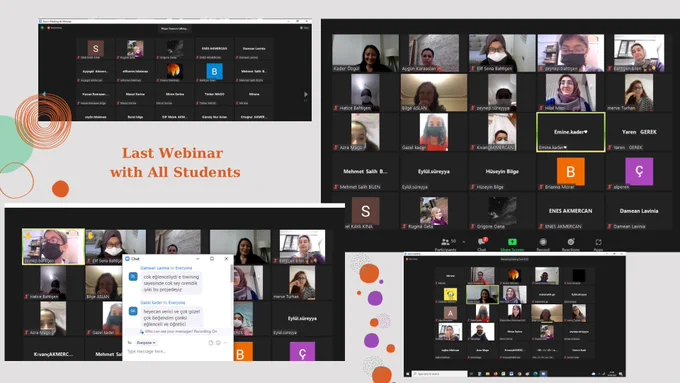Open the Everyone recipient dropdown in Chat

click(x=146, y=343)
